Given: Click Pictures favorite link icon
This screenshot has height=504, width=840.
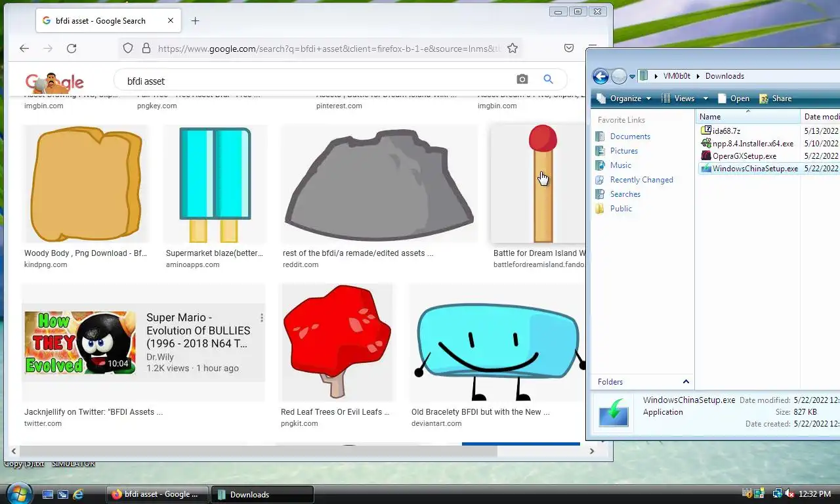Looking at the screenshot, I should [600, 151].
